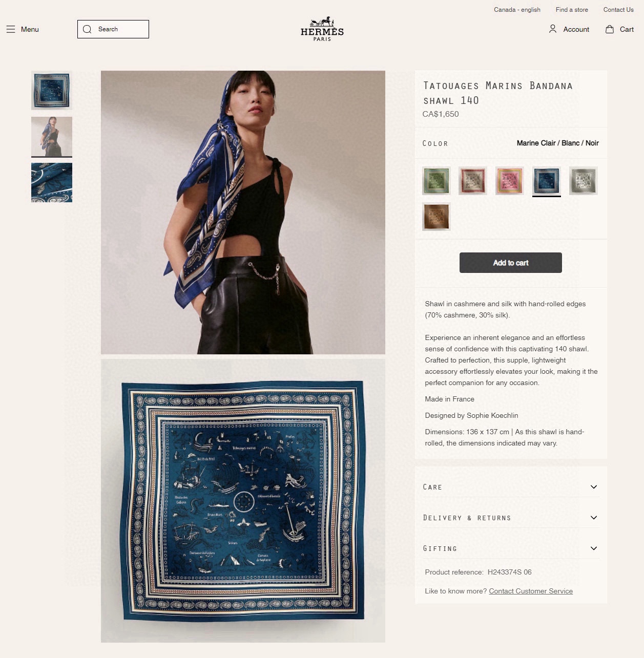
Task: Select the pink shawl color swatch
Action: tap(510, 181)
